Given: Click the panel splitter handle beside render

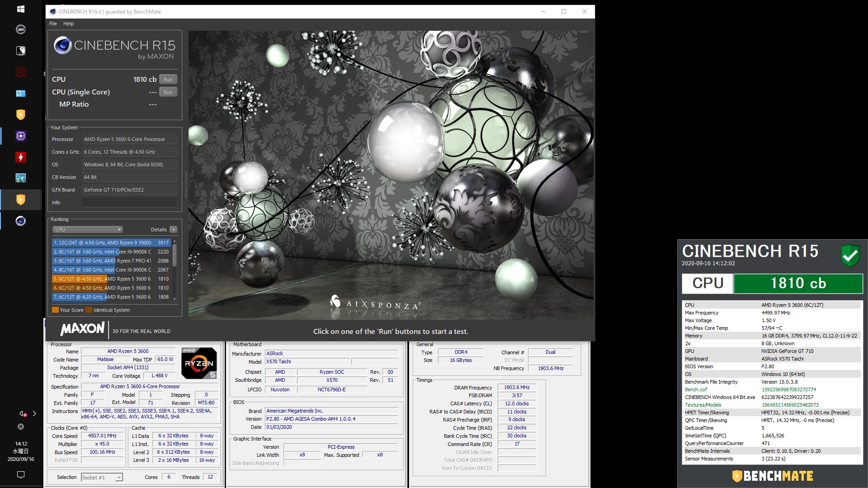Looking at the screenshot, I should (x=185, y=184).
